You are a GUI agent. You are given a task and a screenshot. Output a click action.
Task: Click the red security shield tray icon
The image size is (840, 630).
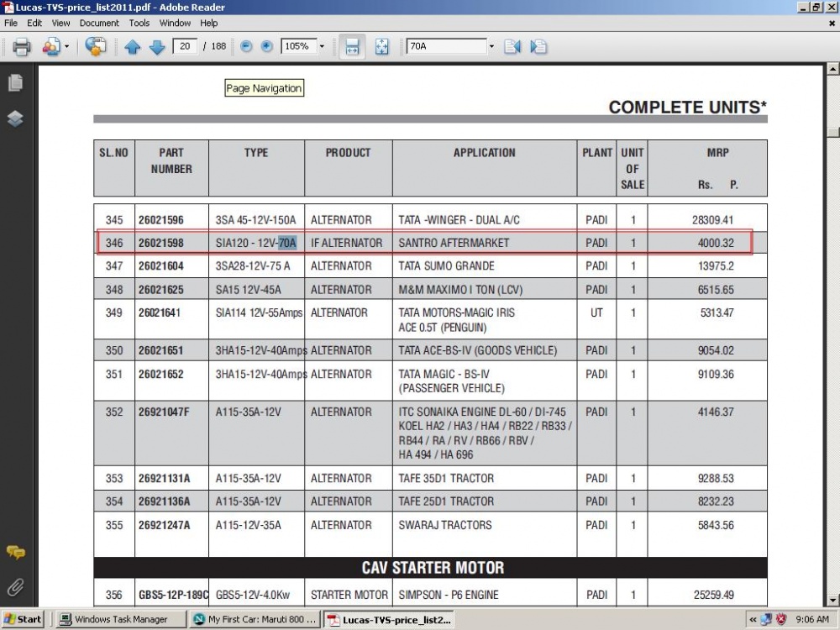781,619
